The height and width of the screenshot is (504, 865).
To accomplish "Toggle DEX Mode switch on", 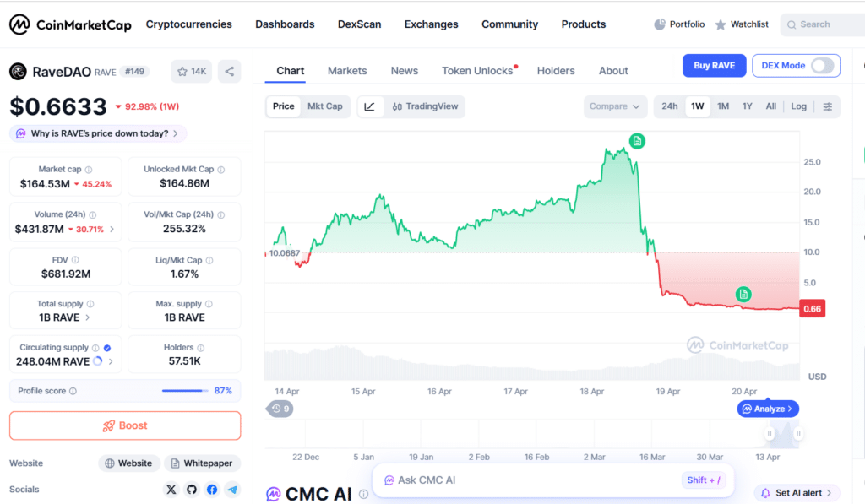I will click(822, 66).
